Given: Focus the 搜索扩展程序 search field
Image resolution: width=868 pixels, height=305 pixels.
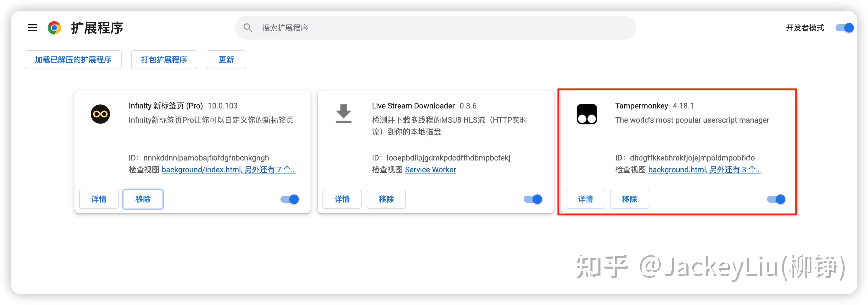Looking at the screenshot, I should point(435,28).
